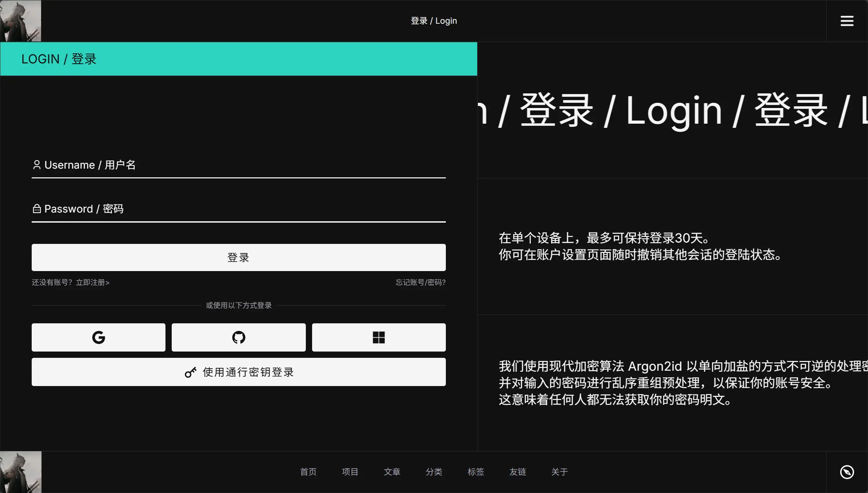
Task: Focus the Username / 用户名 field
Action: click(239, 165)
